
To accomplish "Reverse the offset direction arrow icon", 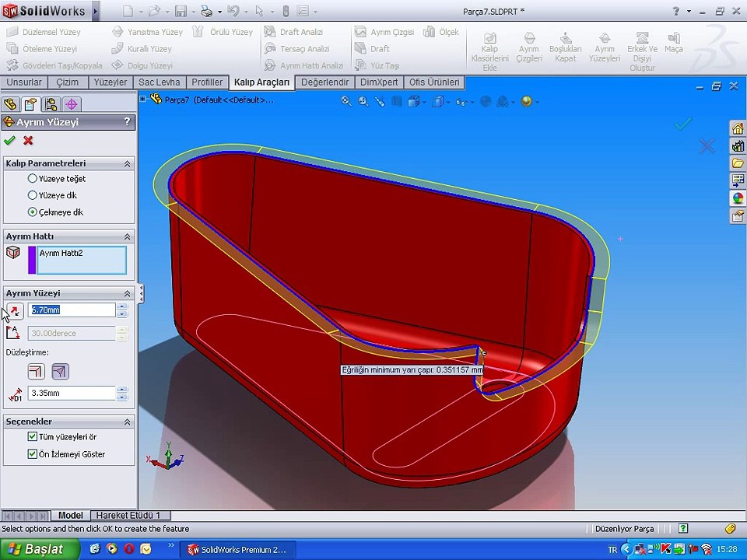I will tap(15, 311).
